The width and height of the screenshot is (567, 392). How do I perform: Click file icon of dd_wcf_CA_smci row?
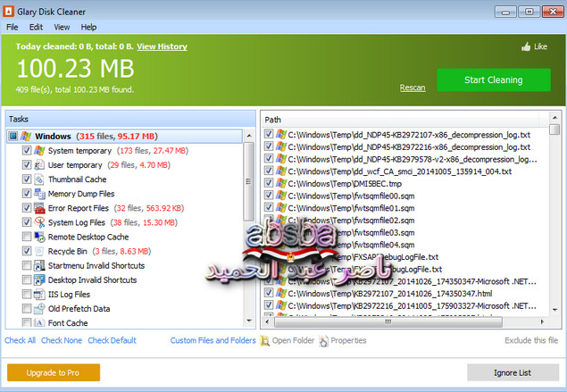281,171
